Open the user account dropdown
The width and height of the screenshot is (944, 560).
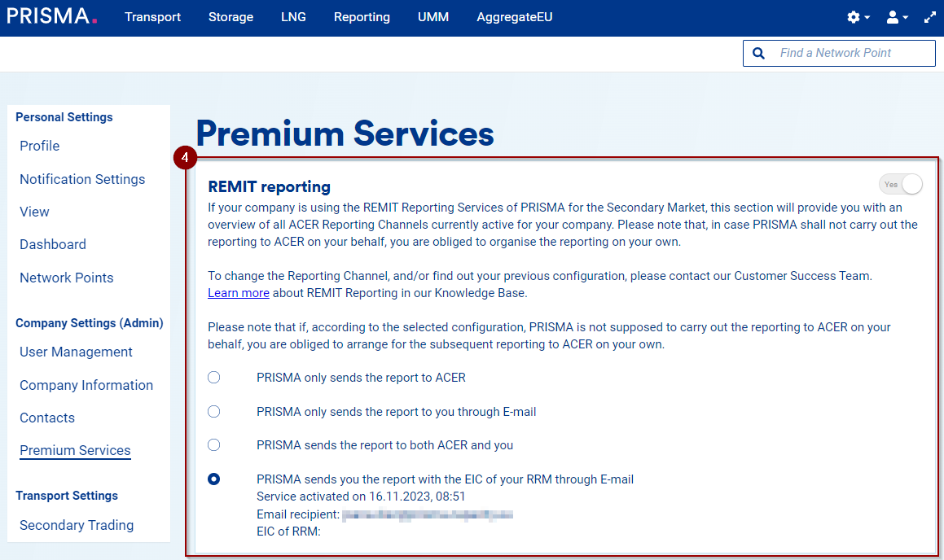pos(897,17)
